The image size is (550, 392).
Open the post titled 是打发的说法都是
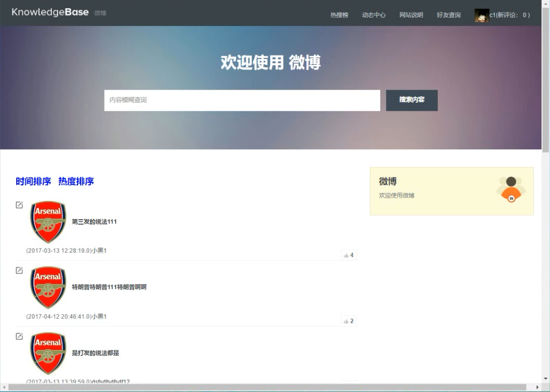(x=96, y=353)
